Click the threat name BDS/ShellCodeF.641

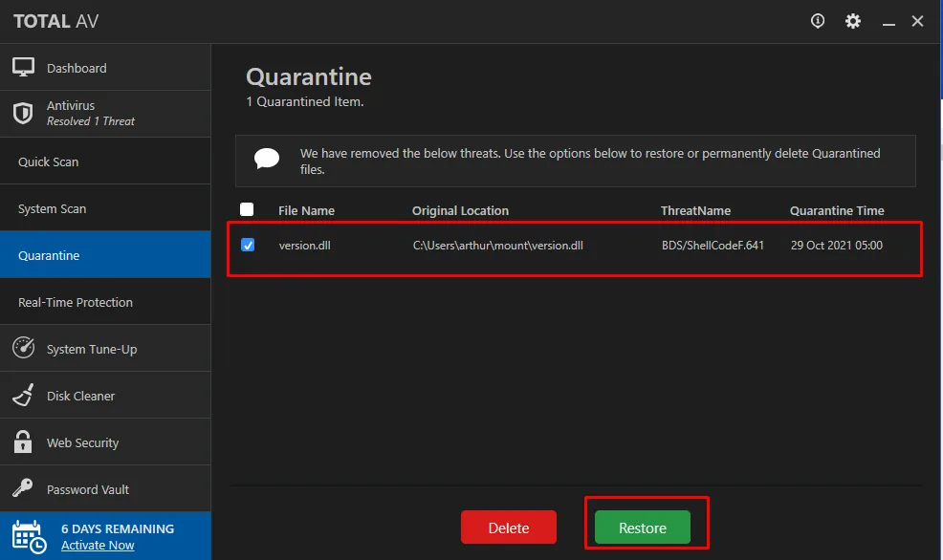pos(713,246)
